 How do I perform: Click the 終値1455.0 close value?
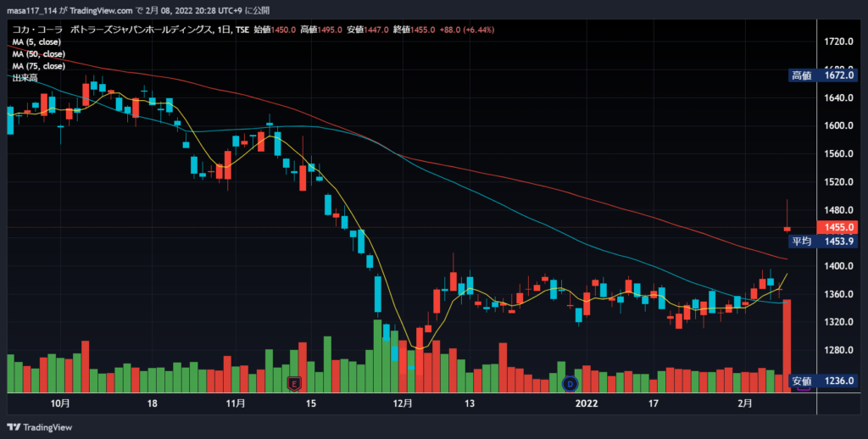414,30
